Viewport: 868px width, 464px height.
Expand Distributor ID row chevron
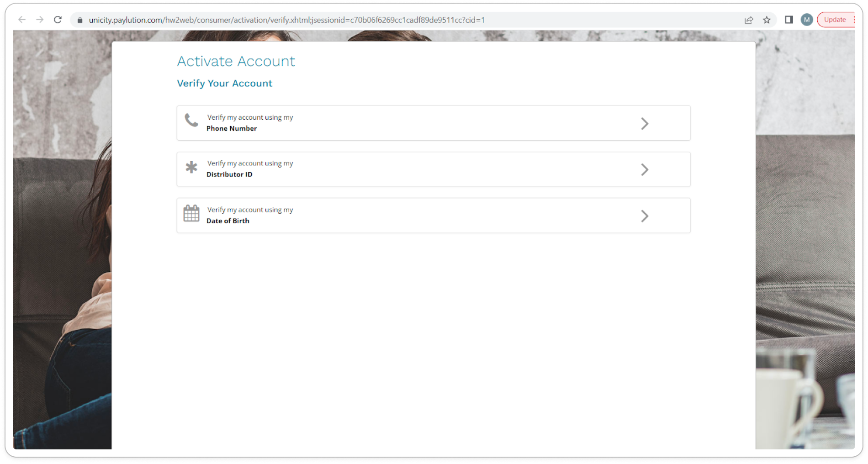tap(645, 170)
